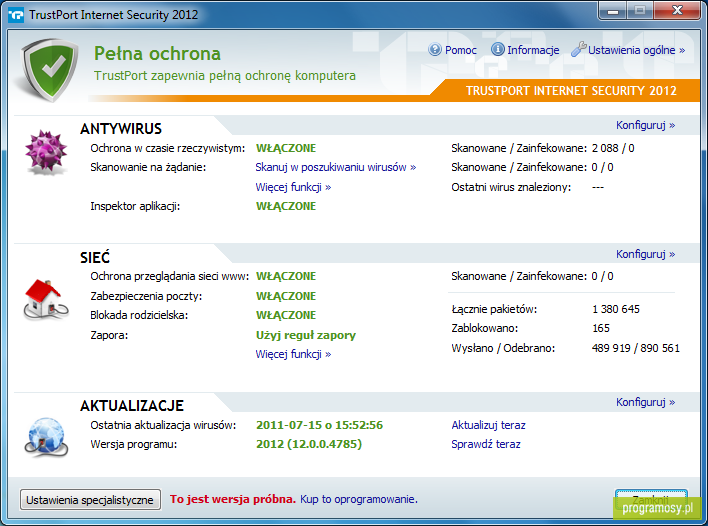Close the window with the X button
The width and height of the screenshot is (708, 526).
(677, 11)
